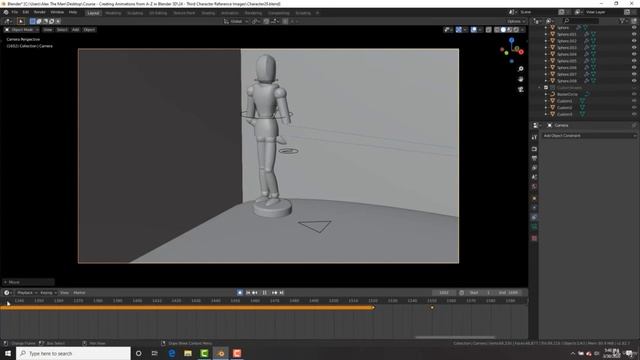Open Object Mode dropdown
This screenshot has width=640, height=360.
pos(22,30)
